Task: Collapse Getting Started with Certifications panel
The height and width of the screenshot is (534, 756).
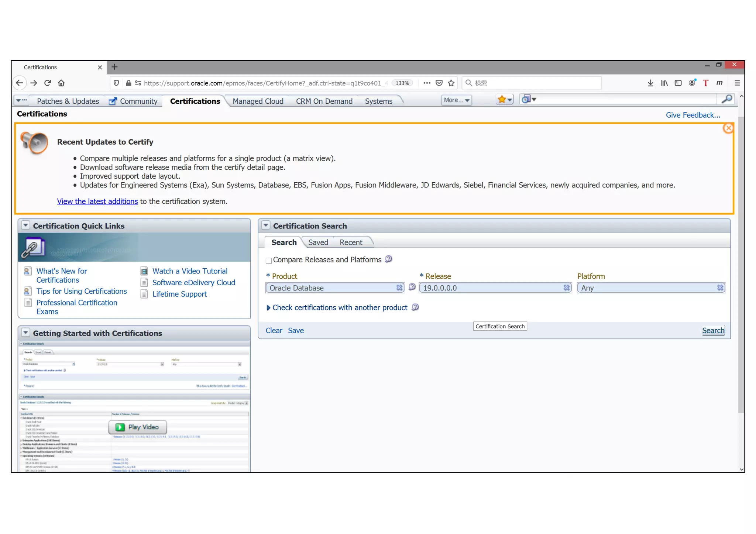Action: [25, 333]
